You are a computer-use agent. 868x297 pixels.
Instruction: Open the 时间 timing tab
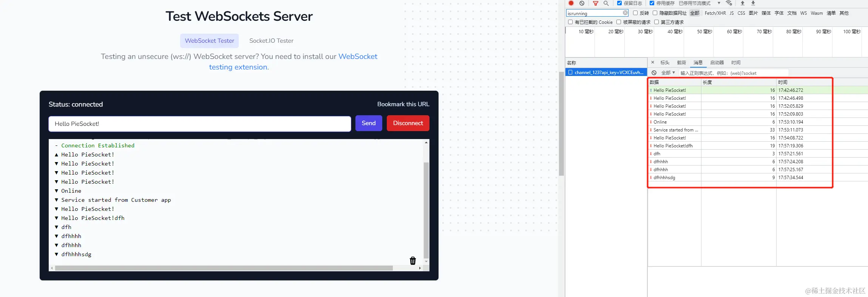click(x=736, y=63)
